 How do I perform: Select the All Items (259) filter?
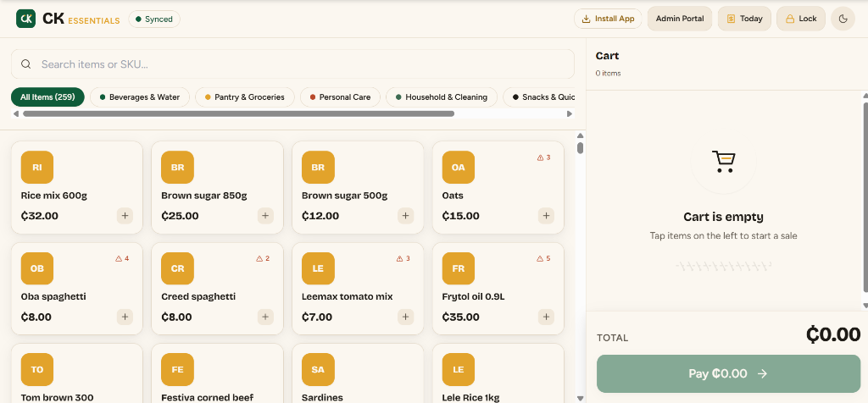tap(47, 97)
